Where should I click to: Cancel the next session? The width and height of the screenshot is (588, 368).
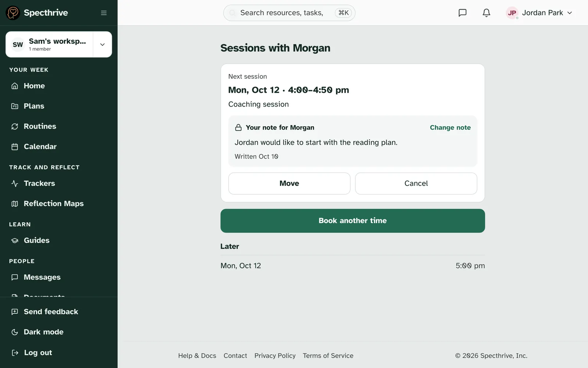[x=416, y=183]
